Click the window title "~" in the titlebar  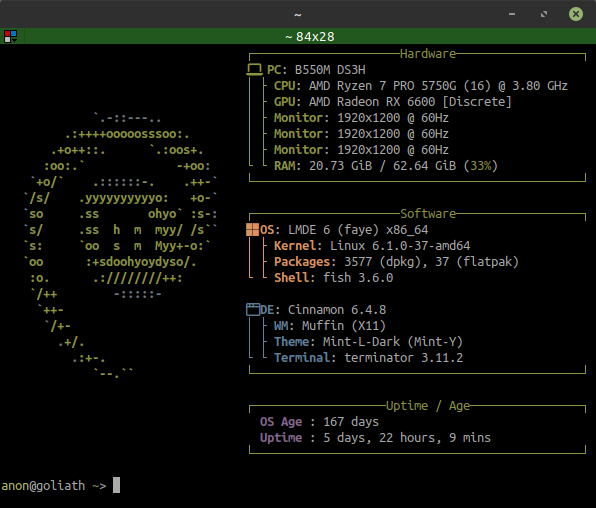point(298,14)
